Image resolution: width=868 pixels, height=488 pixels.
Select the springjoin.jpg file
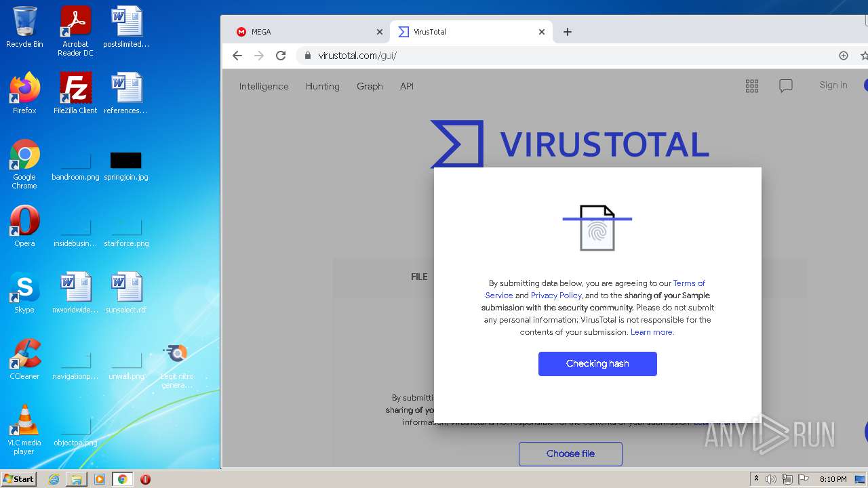126,166
